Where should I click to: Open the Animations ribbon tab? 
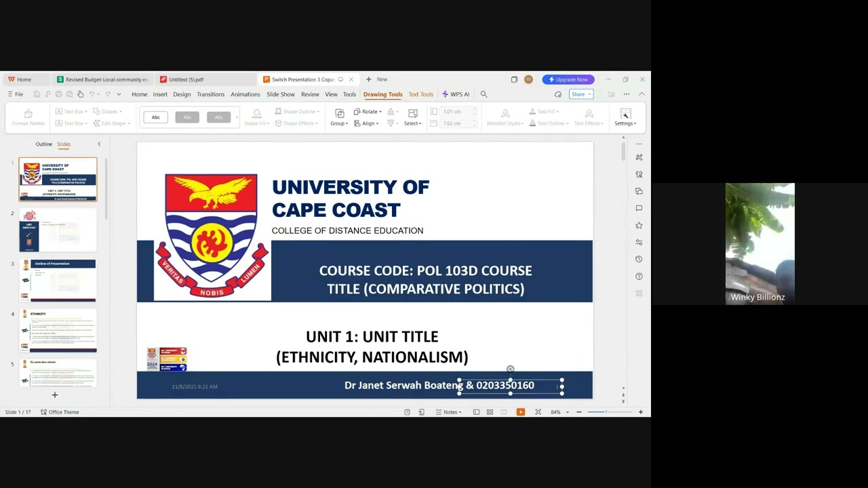245,94
